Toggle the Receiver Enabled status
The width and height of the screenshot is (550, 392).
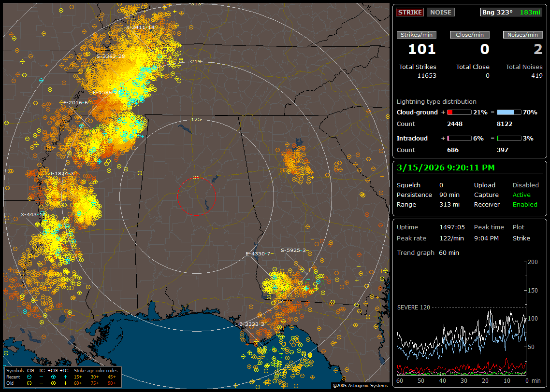(x=525, y=204)
